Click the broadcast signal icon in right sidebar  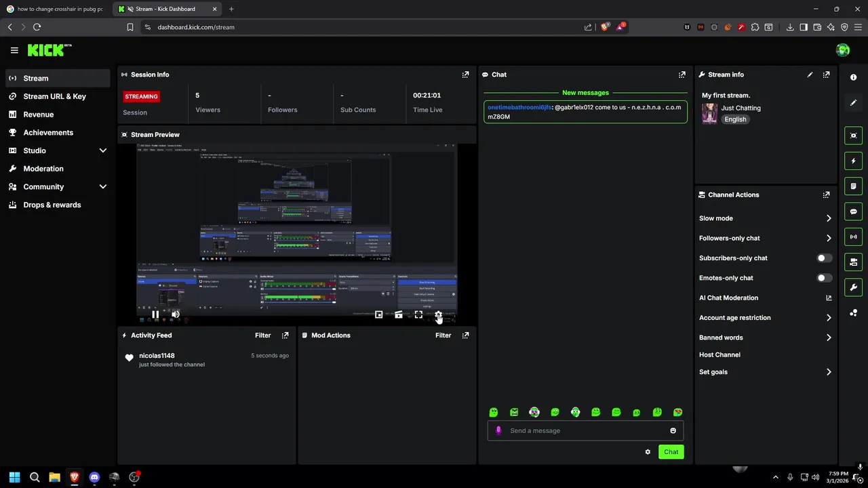[x=853, y=237]
